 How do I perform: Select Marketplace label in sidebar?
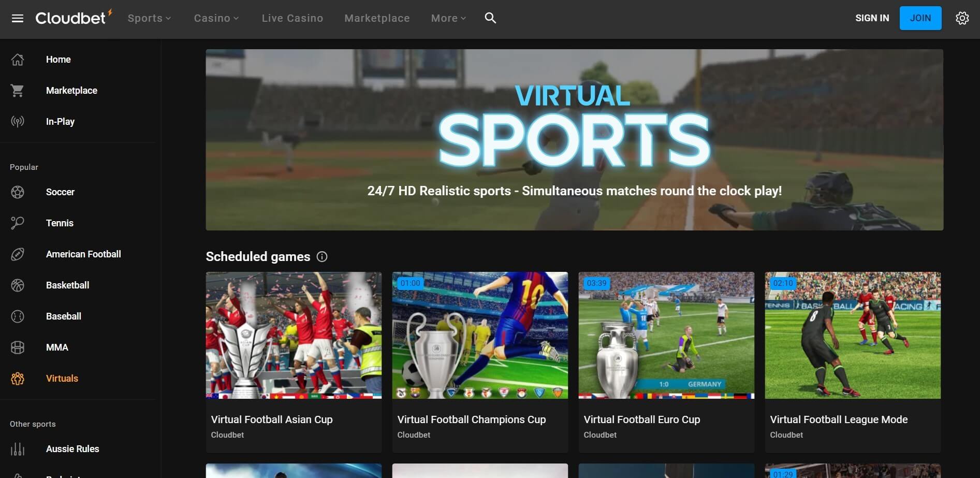click(71, 91)
